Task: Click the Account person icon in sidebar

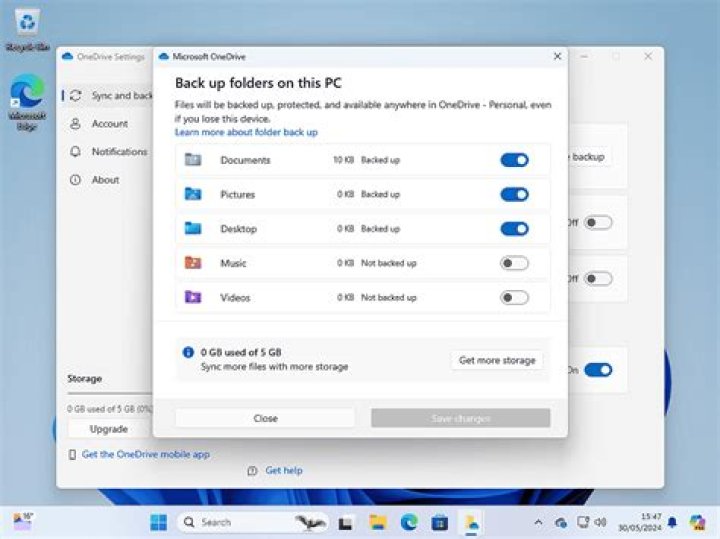Action: (75, 124)
